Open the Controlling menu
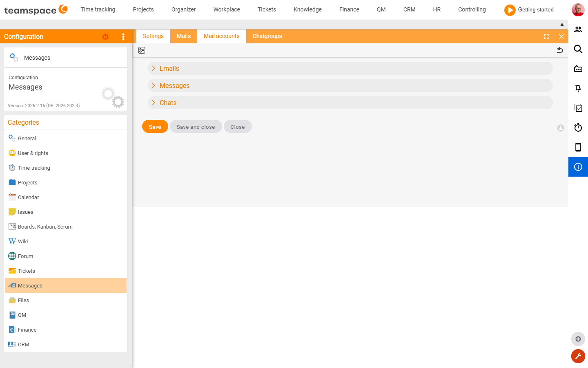This screenshot has height=368, width=588. tap(472, 9)
